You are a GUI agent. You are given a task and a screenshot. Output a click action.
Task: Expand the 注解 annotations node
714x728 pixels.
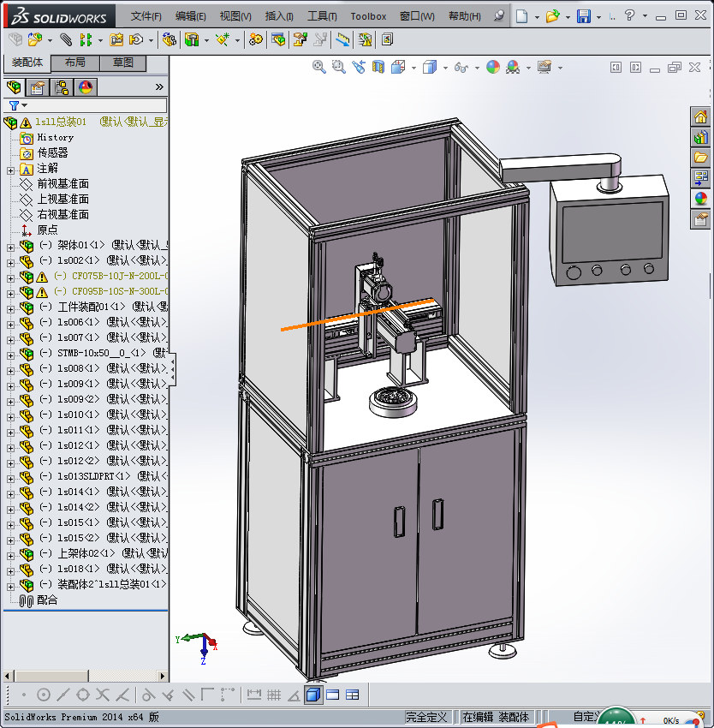click(10, 170)
